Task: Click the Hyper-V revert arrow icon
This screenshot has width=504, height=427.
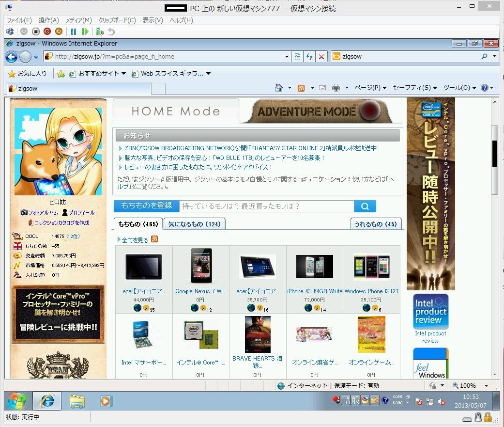Action: tap(111, 32)
